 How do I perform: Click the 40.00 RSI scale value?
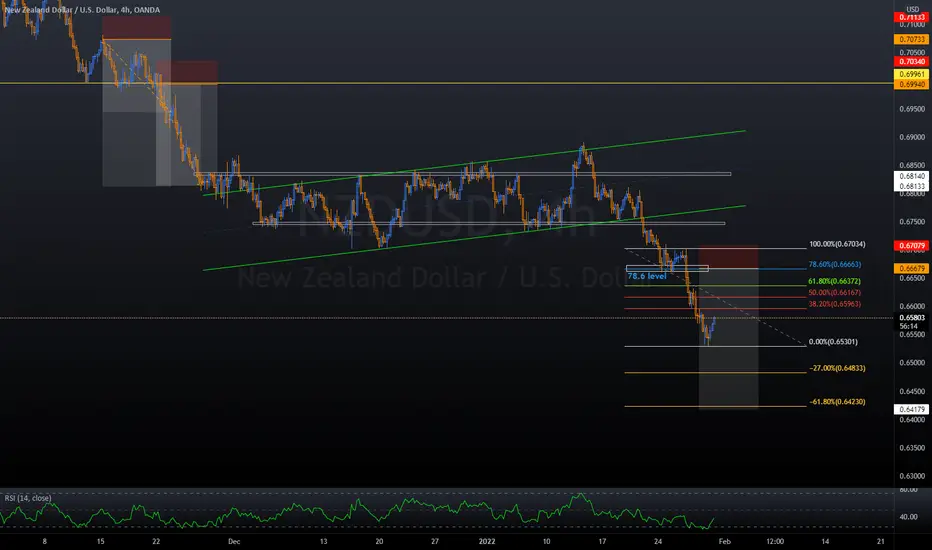[908, 517]
